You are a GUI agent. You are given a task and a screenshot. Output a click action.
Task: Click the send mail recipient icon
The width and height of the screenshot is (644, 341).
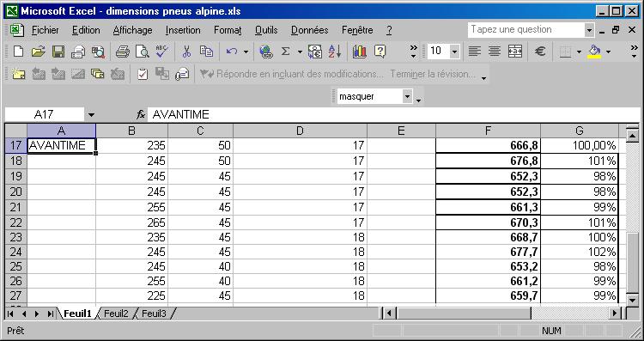click(182, 74)
